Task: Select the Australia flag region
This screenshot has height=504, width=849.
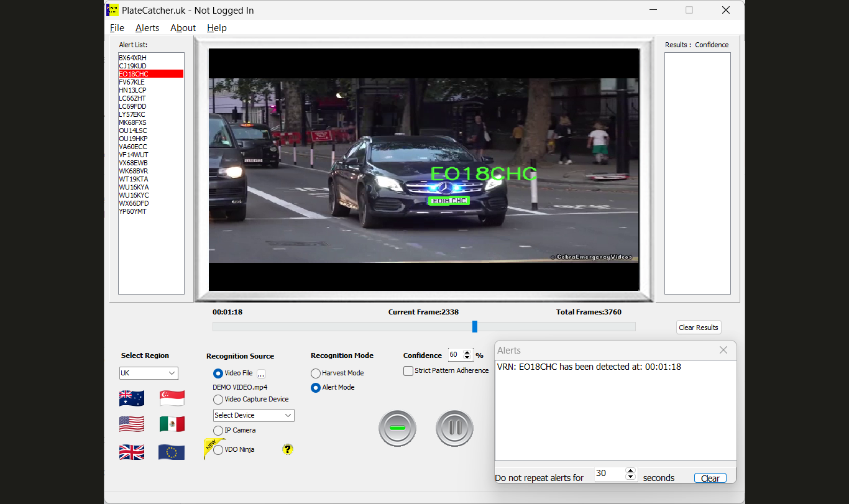Action: coord(131,398)
